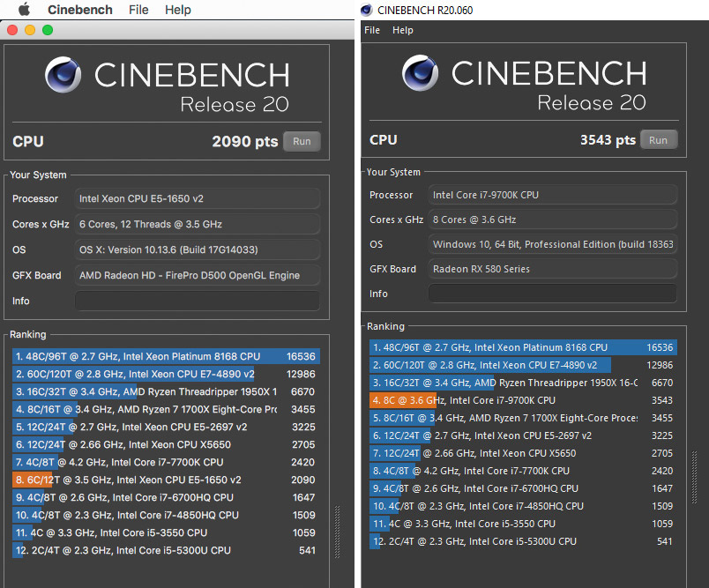Select rank 3 Threadripper 1950X in Windows ranking
709x588 pixels.
click(523, 383)
